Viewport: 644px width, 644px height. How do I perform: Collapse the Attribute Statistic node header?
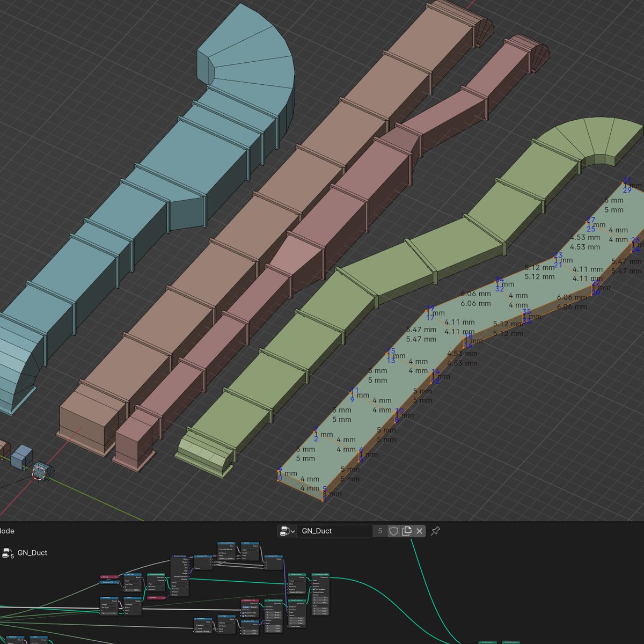click(x=172, y=556)
